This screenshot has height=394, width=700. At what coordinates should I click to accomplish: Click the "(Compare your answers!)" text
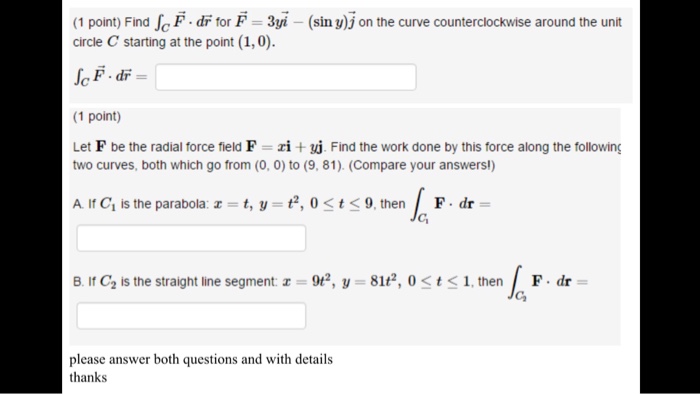tap(422, 165)
